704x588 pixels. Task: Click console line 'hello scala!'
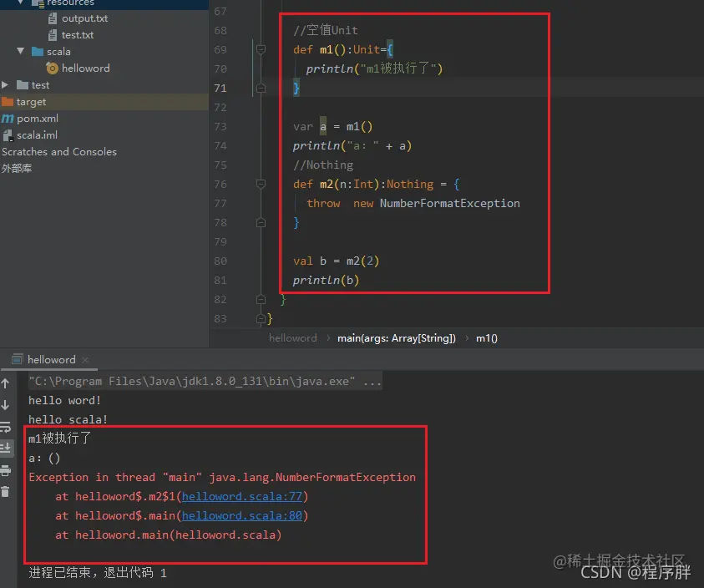(x=68, y=419)
